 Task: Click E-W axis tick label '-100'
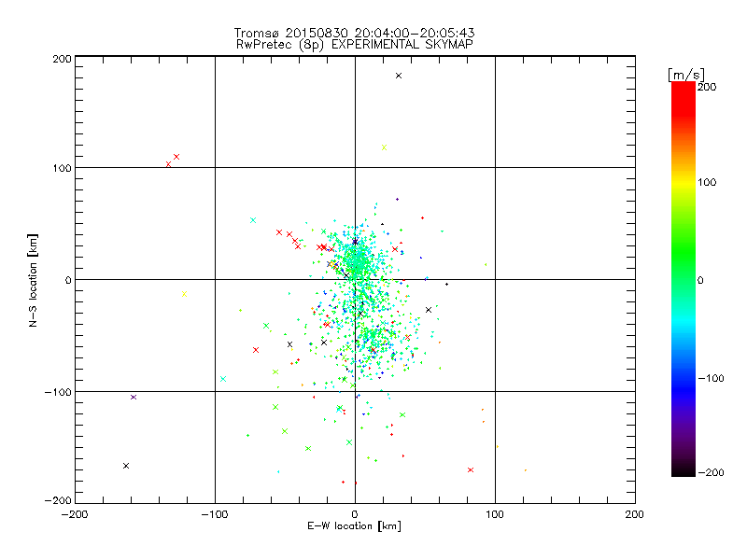pyautogui.click(x=215, y=514)
